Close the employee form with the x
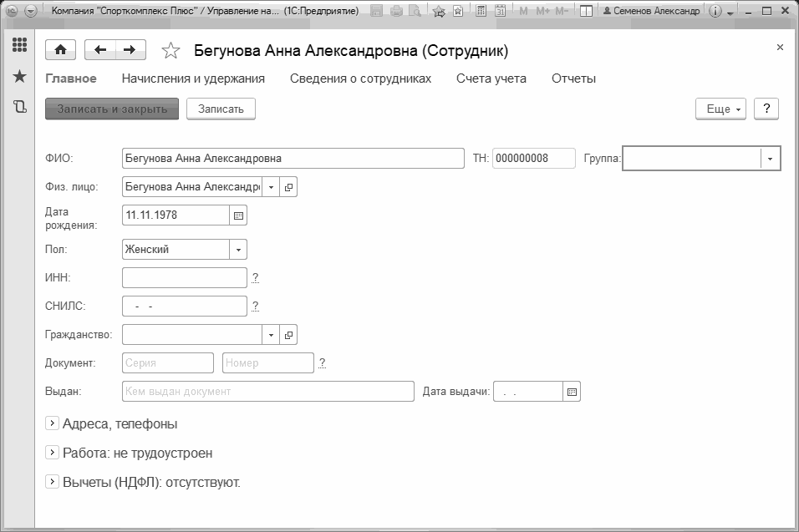The image size is (799, 532). pos(780,48)
